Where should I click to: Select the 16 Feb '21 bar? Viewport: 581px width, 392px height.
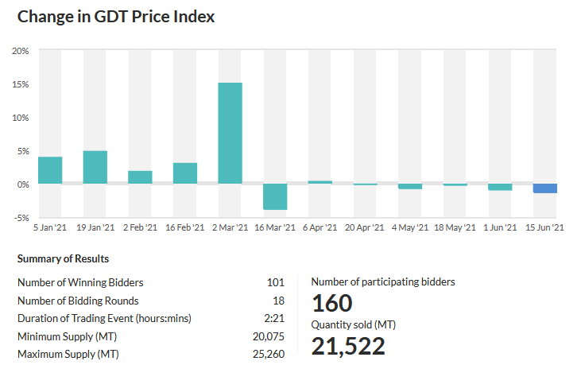point(185,173)
